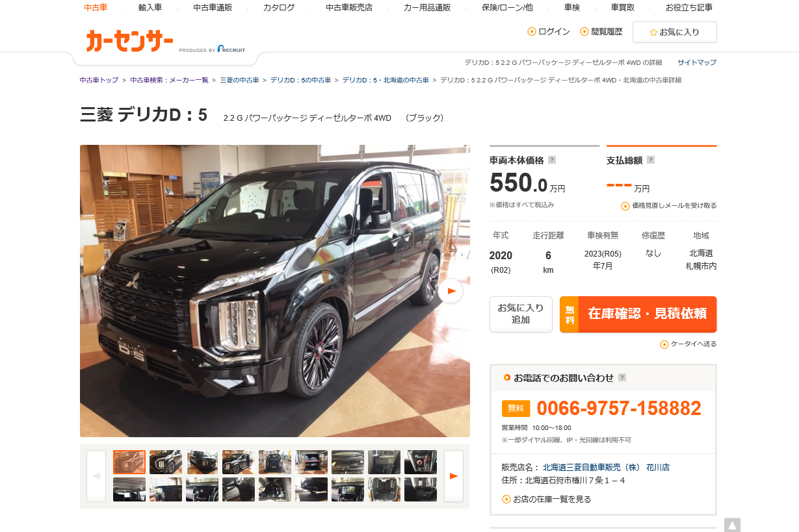Open ログイン link
799x532 pixels.
pyautogui.click(x=549, y=31)
